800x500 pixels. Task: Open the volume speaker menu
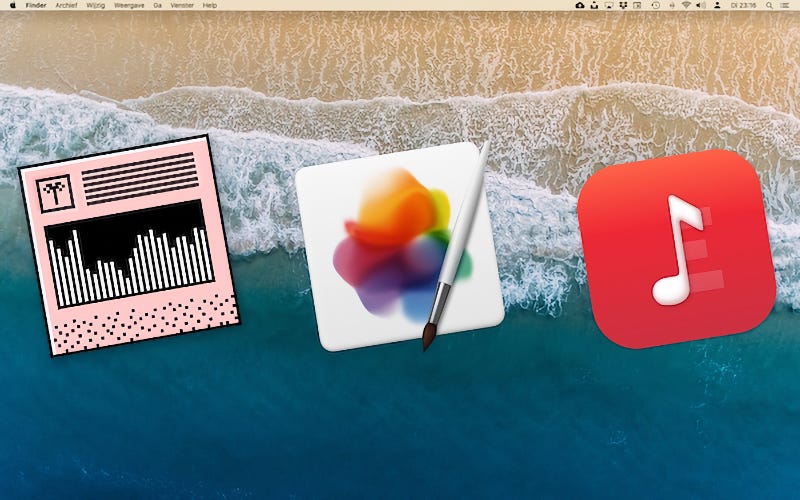[701, 5]
